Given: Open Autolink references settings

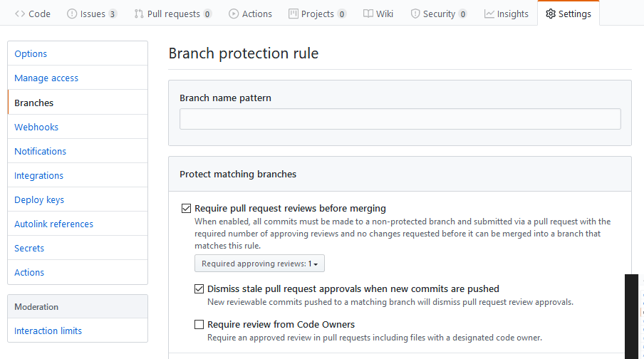Looking at the screenshot, I should pyautogui.click(x=78, y=224).
